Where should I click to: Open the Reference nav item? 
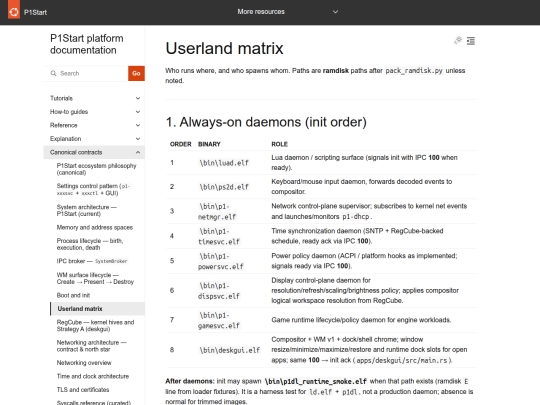click(x=64, y=125)
